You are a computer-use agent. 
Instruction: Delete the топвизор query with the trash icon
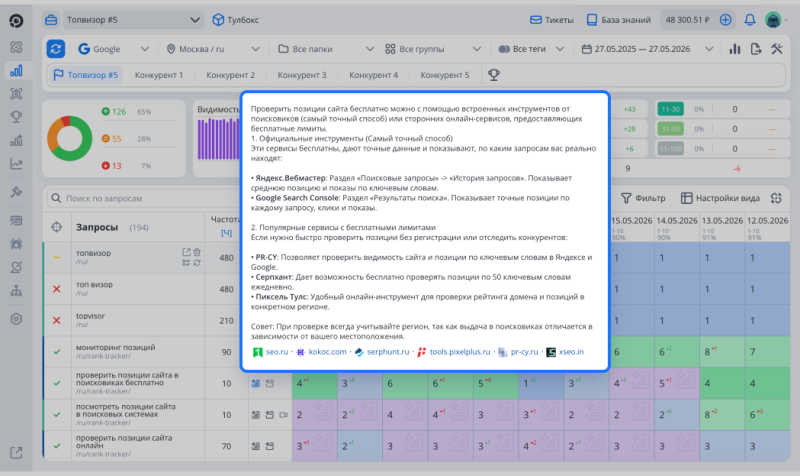click(x=197, y=252)
